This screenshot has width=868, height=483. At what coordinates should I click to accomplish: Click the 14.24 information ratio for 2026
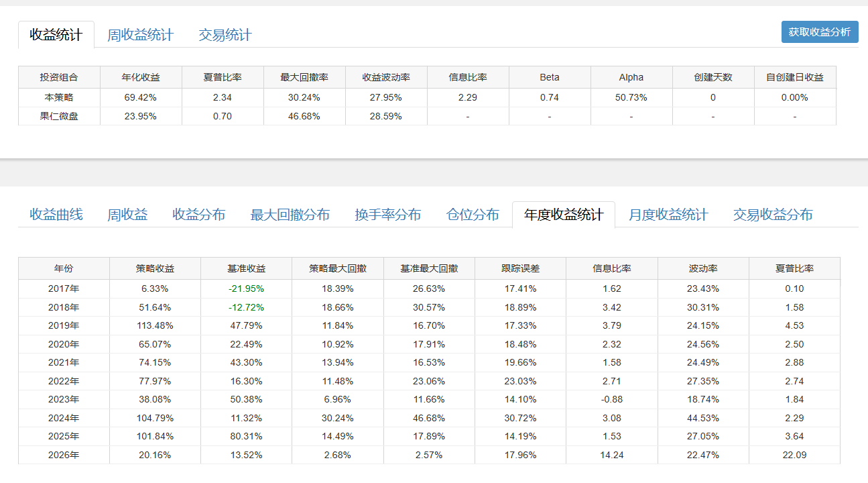point(611,455)
